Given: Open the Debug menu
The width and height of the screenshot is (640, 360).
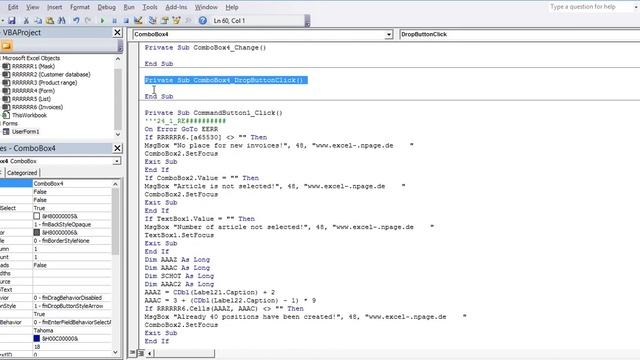Looking at the screenshot, I should 107,7.
